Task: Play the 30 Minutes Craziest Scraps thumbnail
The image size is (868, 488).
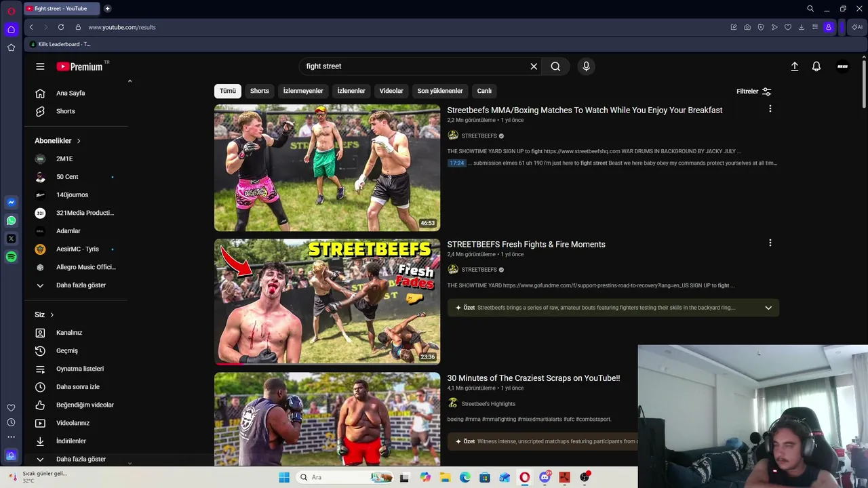Action: point(327,419)
